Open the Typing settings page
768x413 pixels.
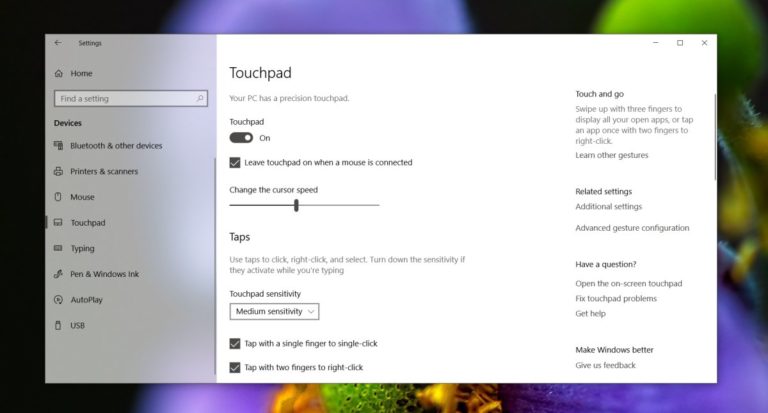point(82,248)
